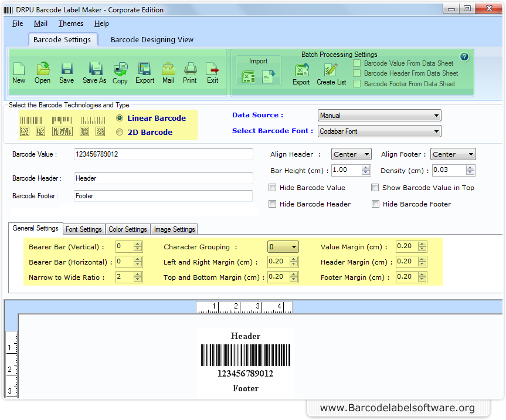
Task: Switch to Image Settings tab
Action: coord(175,229)
